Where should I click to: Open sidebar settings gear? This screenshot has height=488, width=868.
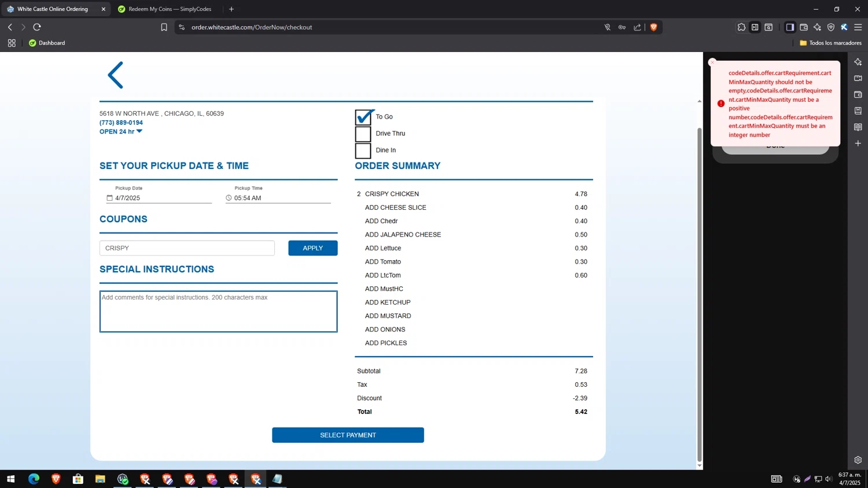click(858, 460)
